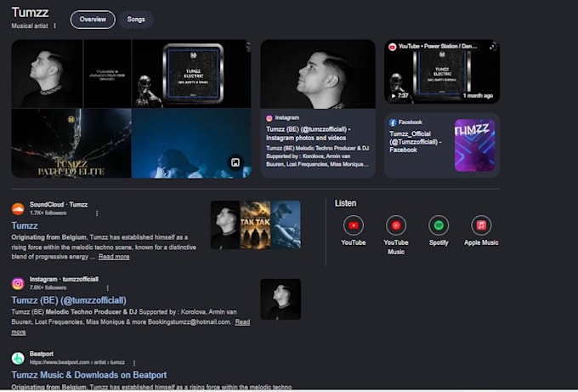Click the Tumzz artist heading
The image size is (578, 392).
(31, 13)
